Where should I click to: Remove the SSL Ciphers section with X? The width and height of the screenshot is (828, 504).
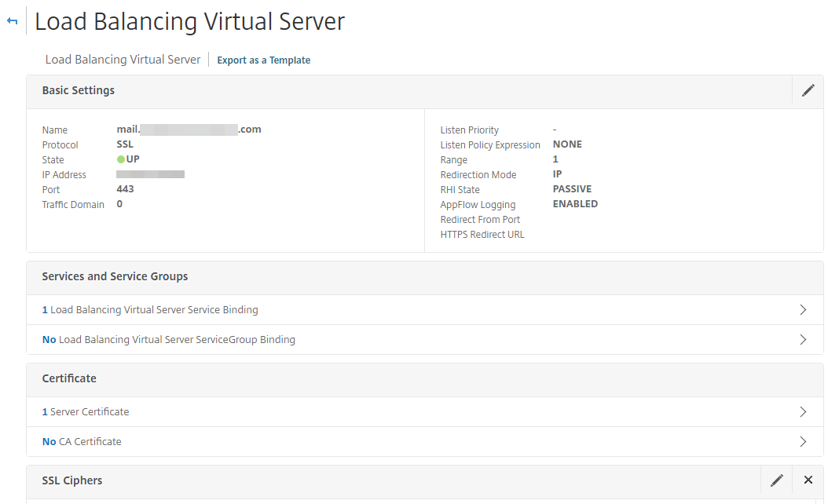coord(808,480)
